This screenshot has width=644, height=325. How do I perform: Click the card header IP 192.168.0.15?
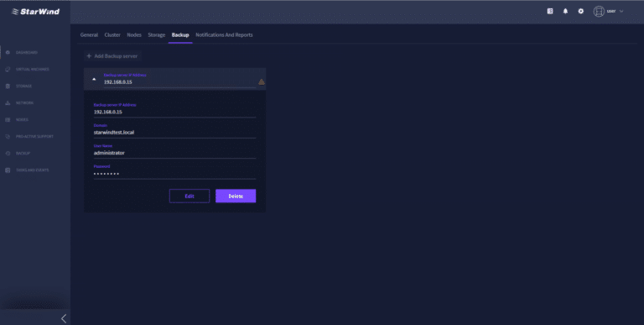pyautogui.click(x=118, y=82)
